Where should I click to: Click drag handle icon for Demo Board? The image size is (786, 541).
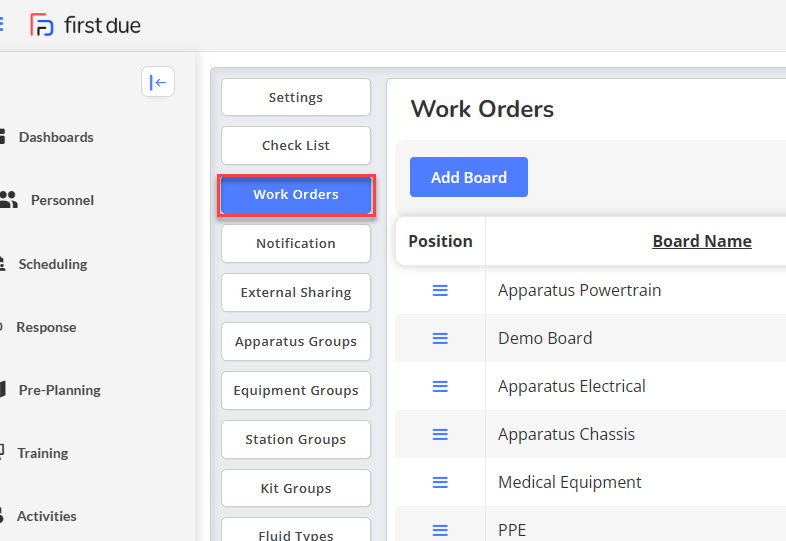pos(440,338)
